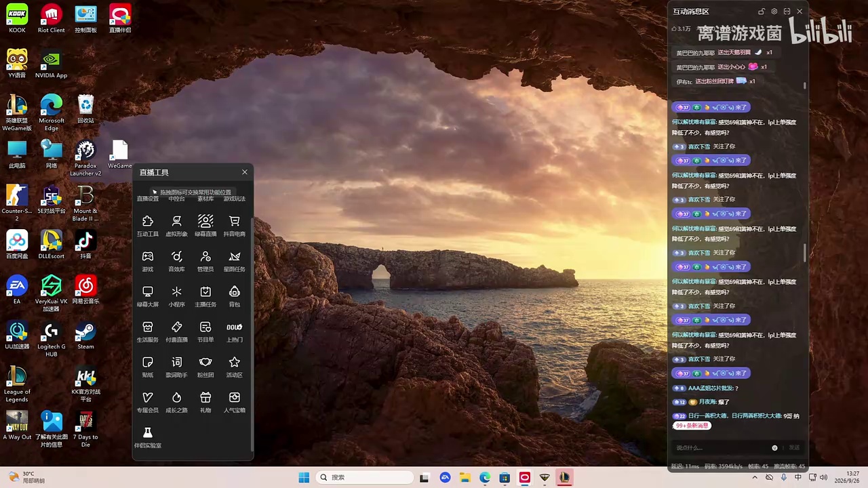The image size is (868, 488).
Task: Open the 节目单 program list tool
Action: click(x=205, y=331)
